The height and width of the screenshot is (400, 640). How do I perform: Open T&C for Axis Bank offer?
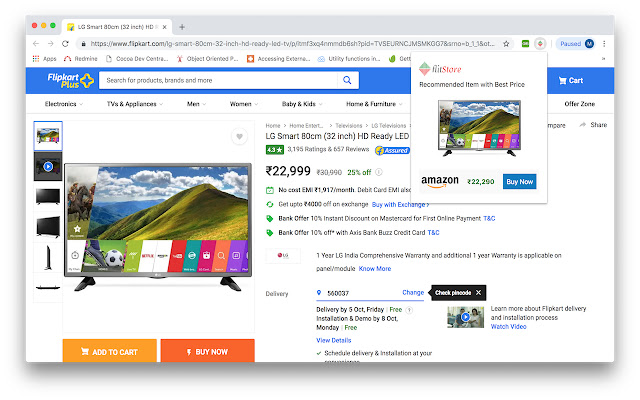[433, 233]
